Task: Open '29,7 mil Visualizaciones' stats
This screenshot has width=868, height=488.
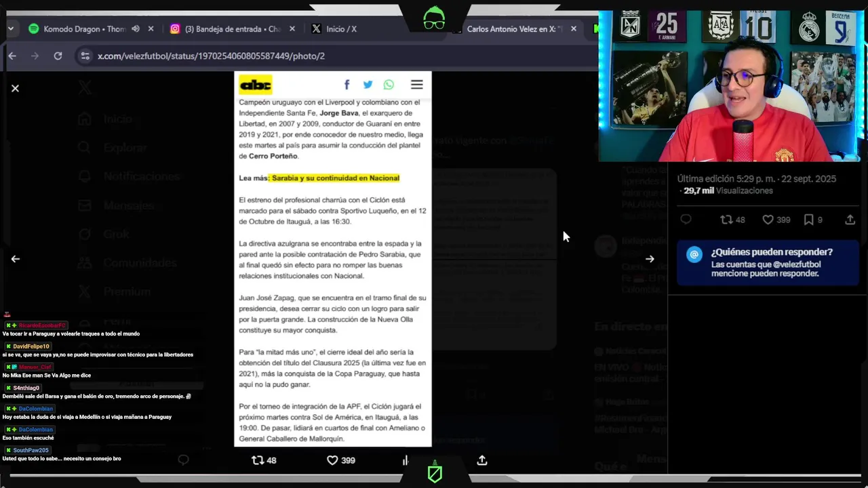Action: 728,191
